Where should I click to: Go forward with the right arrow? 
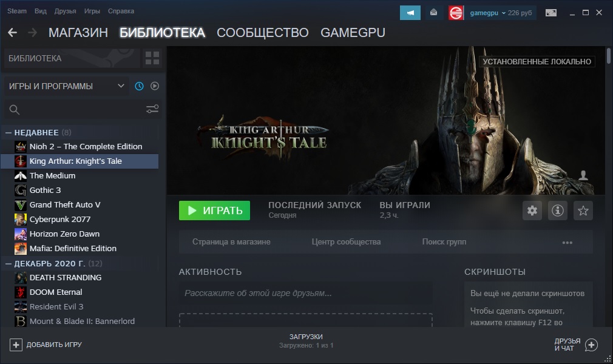click(x=32, y=32)
